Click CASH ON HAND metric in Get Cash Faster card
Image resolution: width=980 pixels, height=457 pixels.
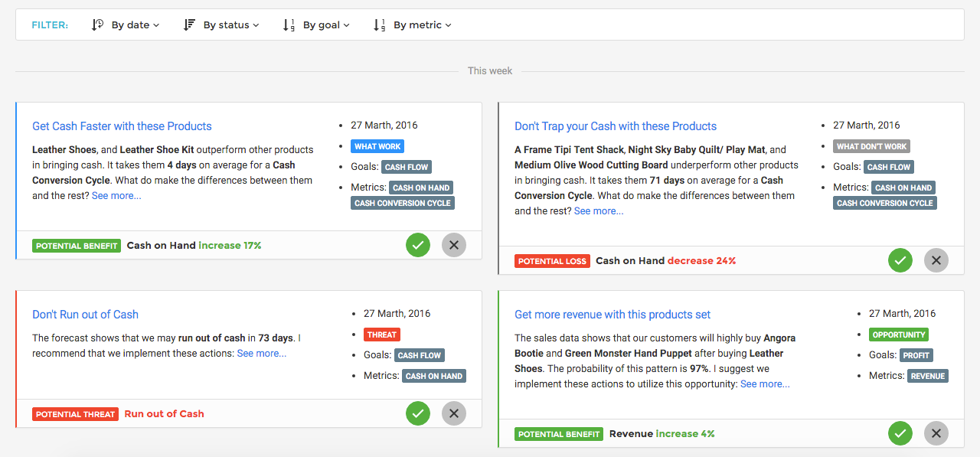click(421, 188)
